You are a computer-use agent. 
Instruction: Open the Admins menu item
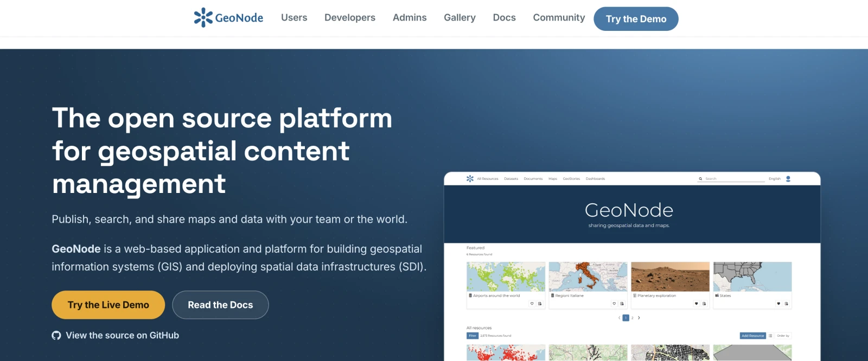410,18
